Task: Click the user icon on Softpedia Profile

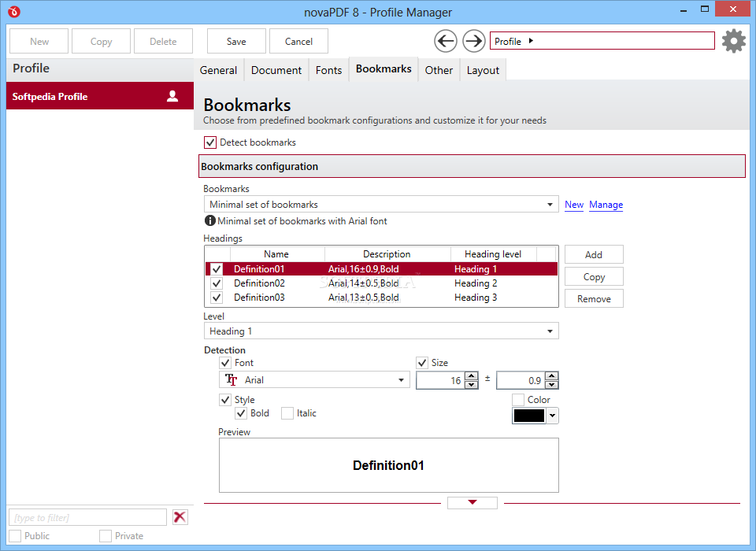Action: coord(172,96)
